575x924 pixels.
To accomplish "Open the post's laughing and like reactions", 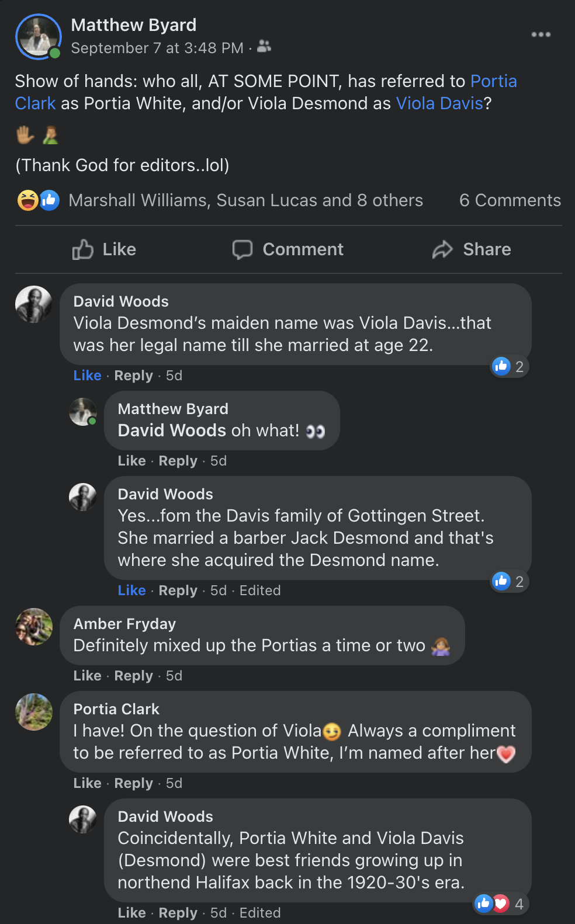I will 39,200.
